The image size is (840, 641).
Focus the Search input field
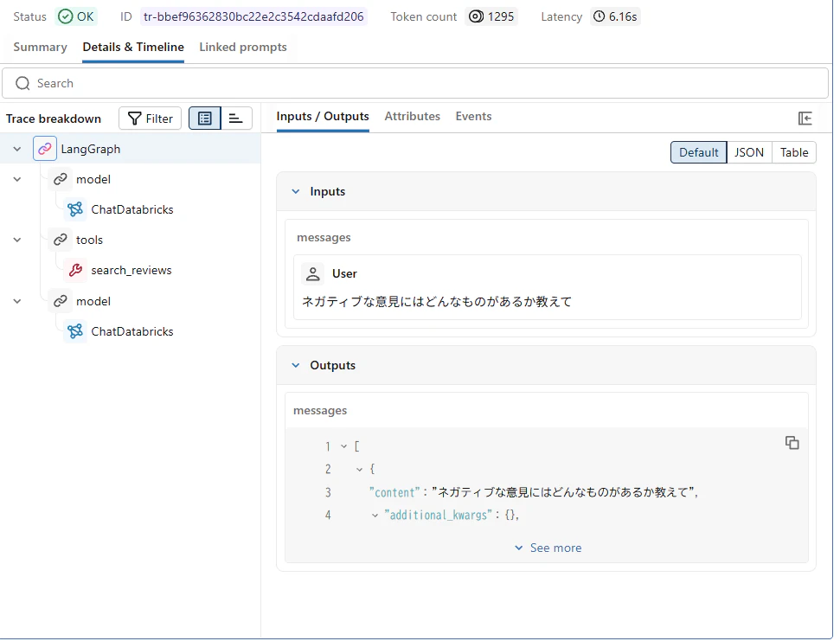click(415, 84)
